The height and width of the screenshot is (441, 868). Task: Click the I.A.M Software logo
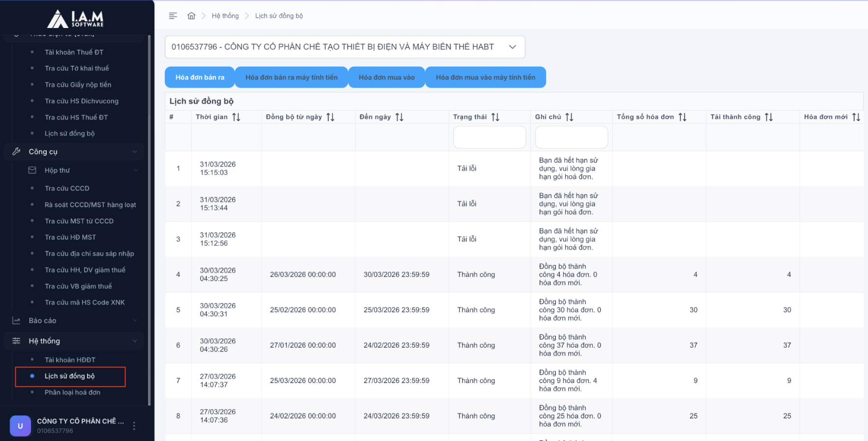[75, 19]
